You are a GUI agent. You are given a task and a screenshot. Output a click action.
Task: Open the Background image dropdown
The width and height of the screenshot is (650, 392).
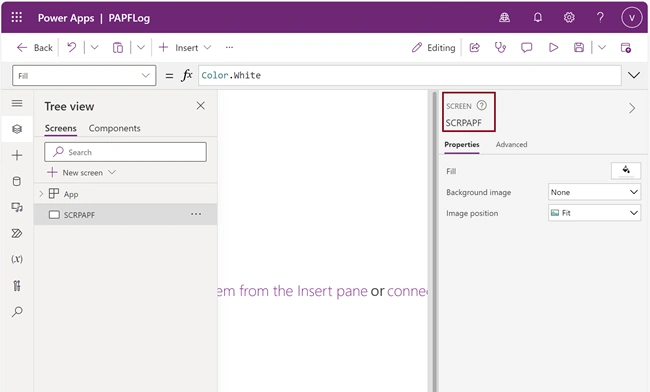(594, 192)
